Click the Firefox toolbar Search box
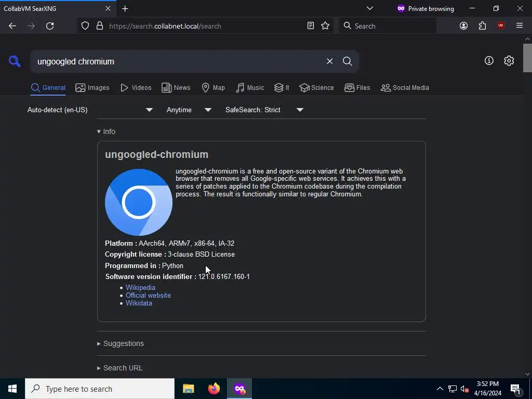 [388, 26]
